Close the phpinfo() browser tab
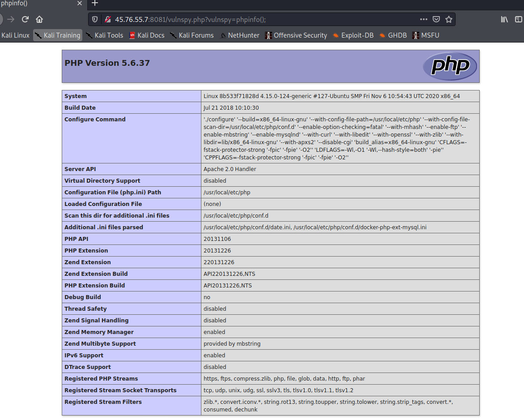This screenshot has height=420, width=524. (80, 3)
